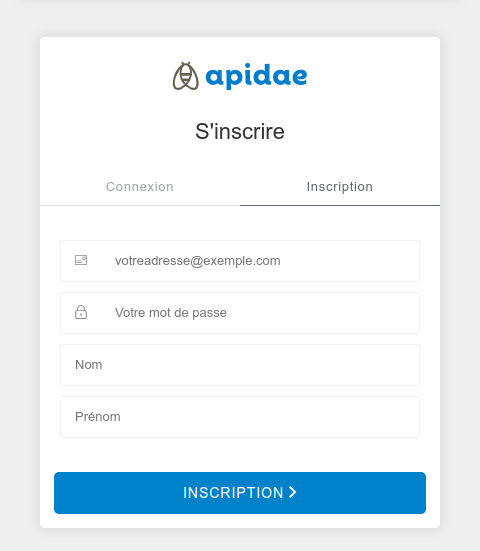Click into the Nom input field
The image size is (480, 551).
240,365
